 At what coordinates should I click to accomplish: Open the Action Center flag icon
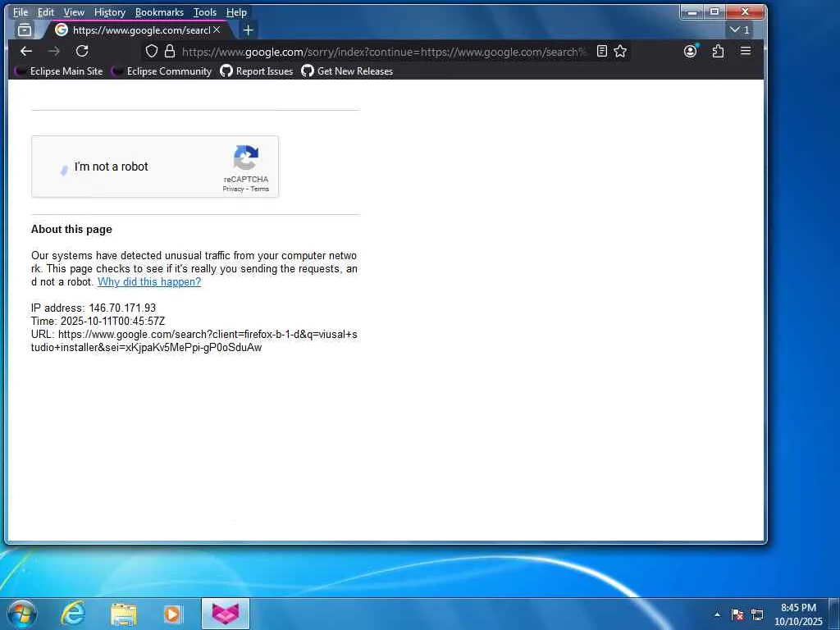737,614
